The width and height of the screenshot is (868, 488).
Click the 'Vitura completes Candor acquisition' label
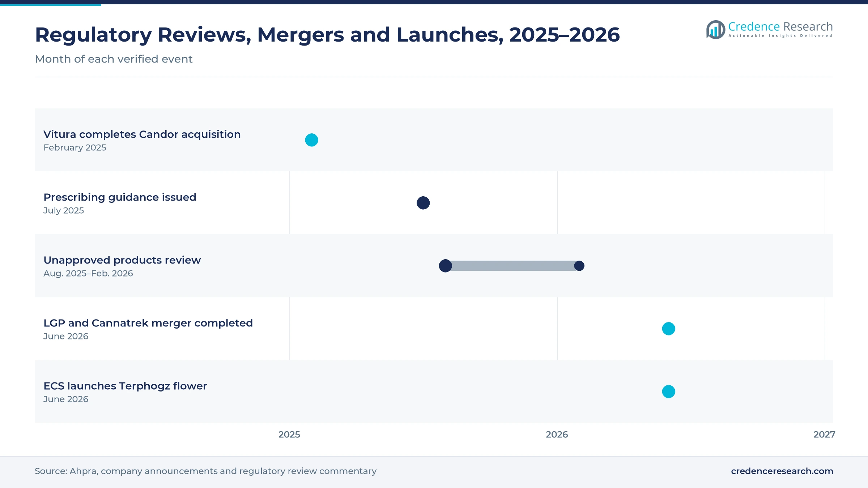[x=142, y=134]
